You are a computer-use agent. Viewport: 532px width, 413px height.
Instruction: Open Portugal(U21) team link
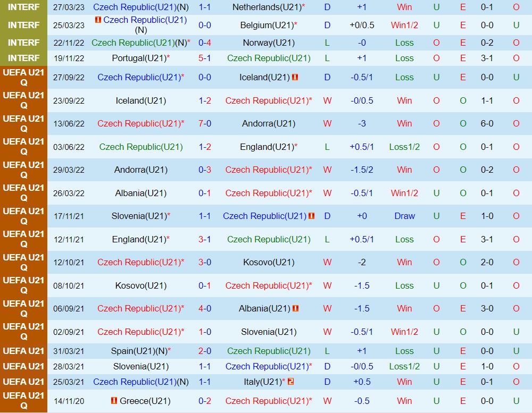tap(139, 58)
